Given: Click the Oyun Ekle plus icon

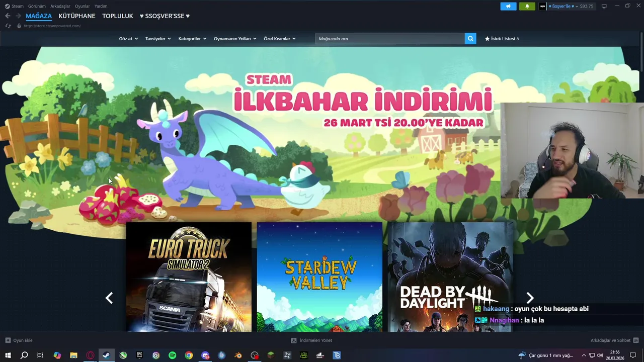Looking at the screenshot, I should [8, 340].
